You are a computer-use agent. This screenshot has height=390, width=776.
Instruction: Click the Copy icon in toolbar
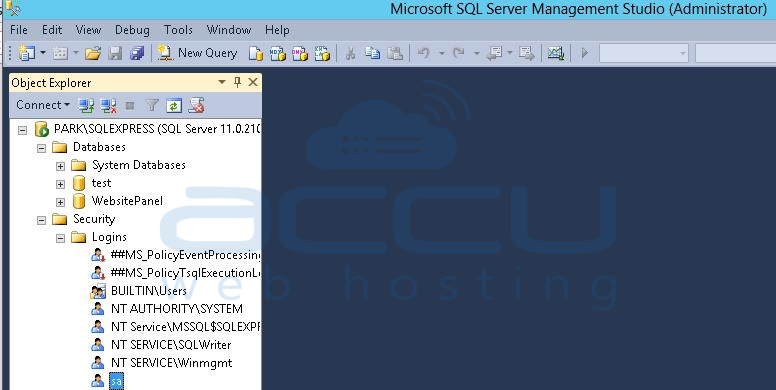[x=372, y=53]
